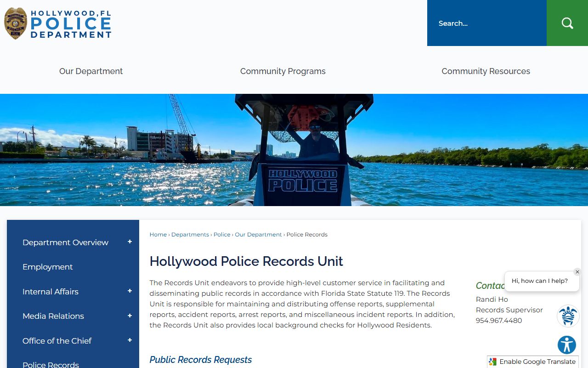Click the Hollywood Police boat banner image

(x=294, y=150)
